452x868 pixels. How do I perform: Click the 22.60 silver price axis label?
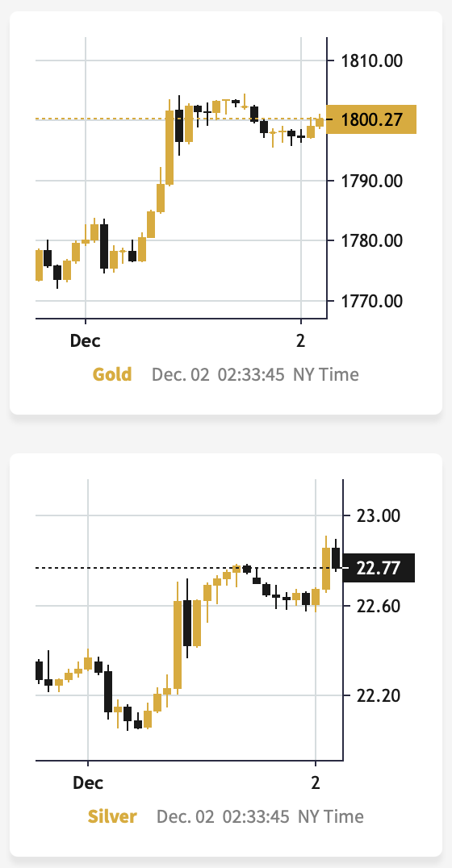click(x=379, y=606)
